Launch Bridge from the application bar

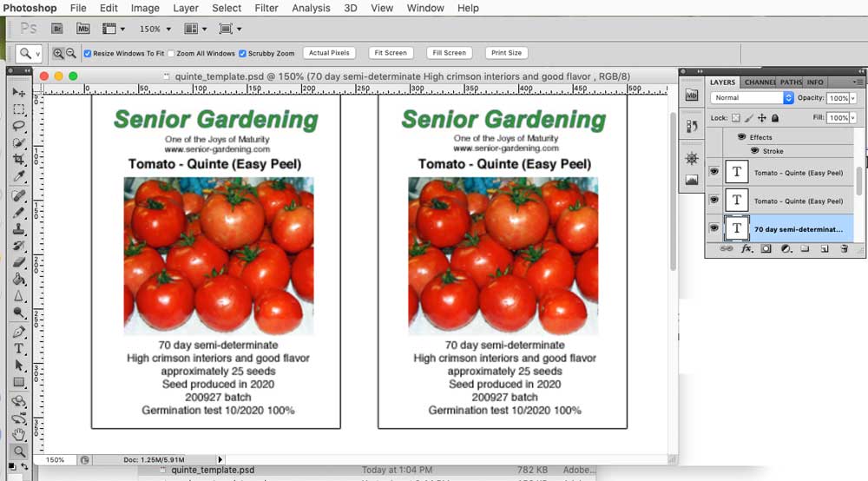click(x=56, y=29)
